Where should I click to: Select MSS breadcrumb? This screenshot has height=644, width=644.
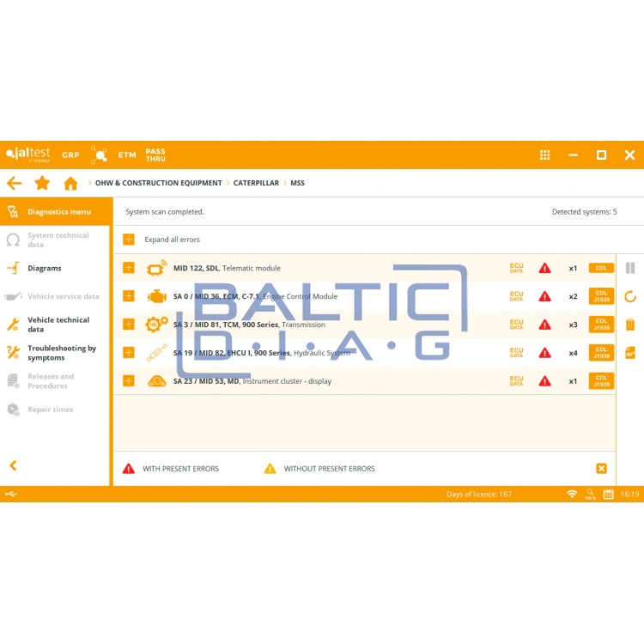297,183
